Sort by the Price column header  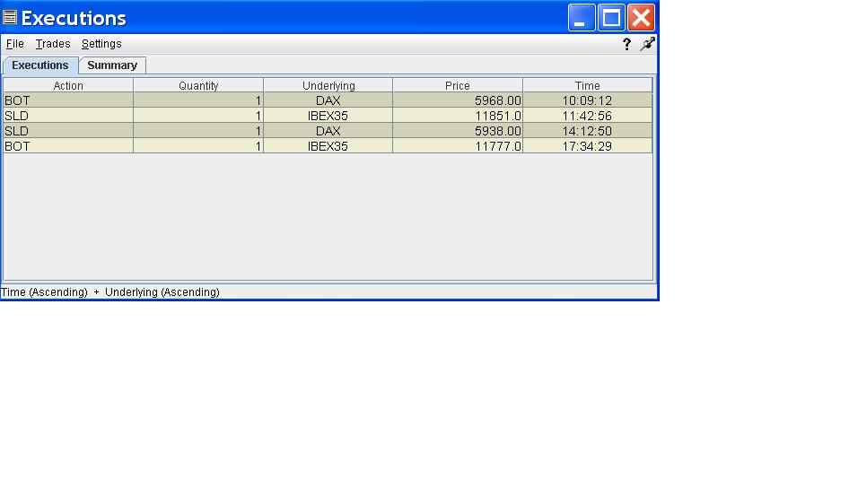coord(458,85)
